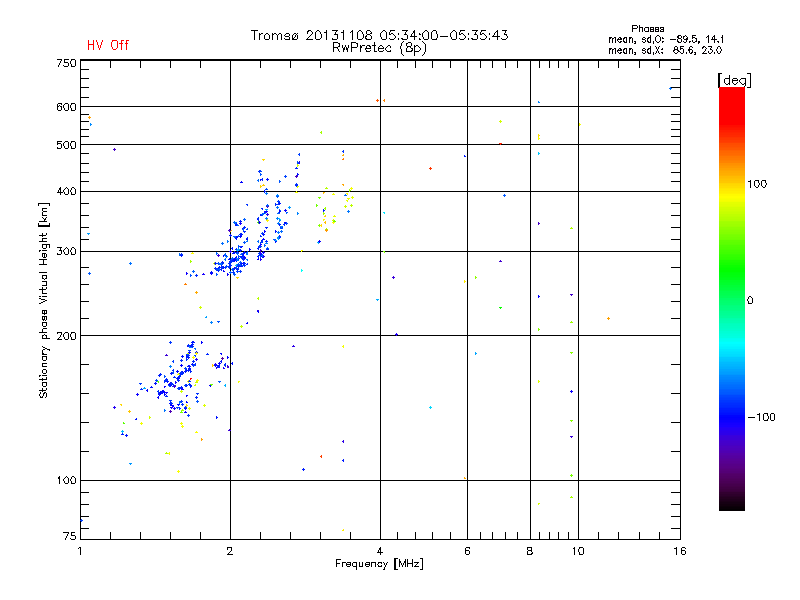This screenshot has width=800, height=600.
Task: Click the x-axis tick label "8"
Action: tap(530, 551)
